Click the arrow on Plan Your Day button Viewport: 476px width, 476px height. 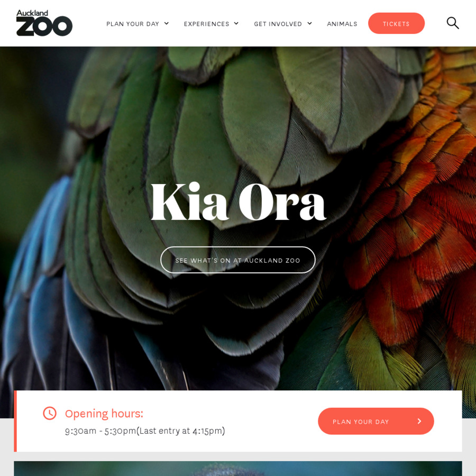[x=419, y=421]
